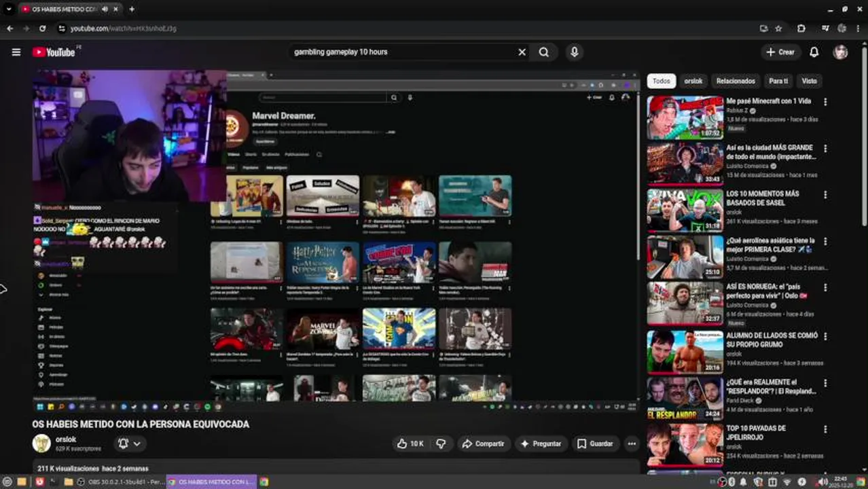Open the orslok channel avatar
The image size is (868, 489).
coord(41,443)
